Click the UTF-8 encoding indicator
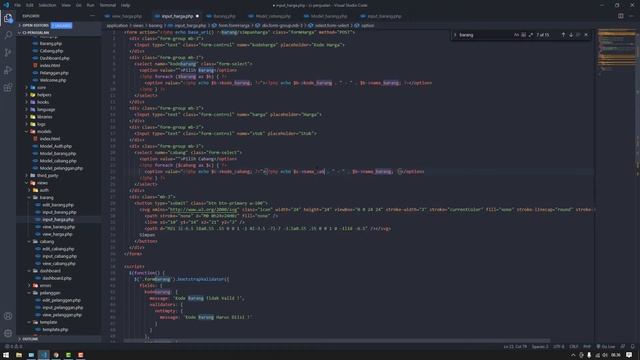Screen dimensions: 640x360 click(x=559, y=347)
